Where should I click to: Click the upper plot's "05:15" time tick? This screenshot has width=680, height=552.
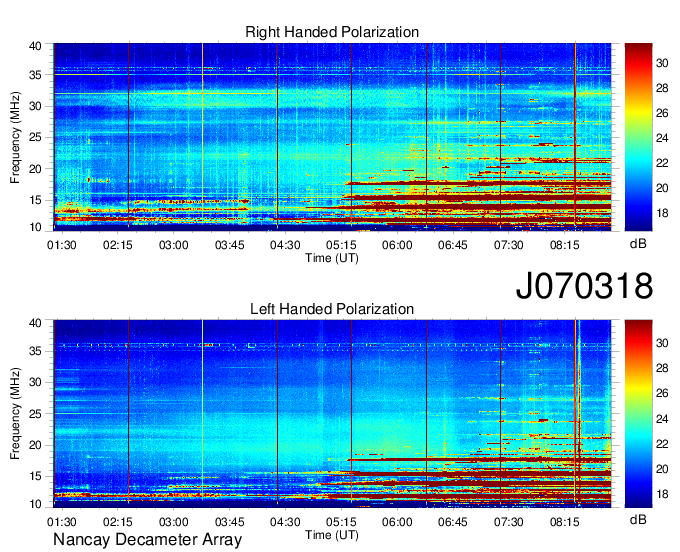(x=341, y=245)
